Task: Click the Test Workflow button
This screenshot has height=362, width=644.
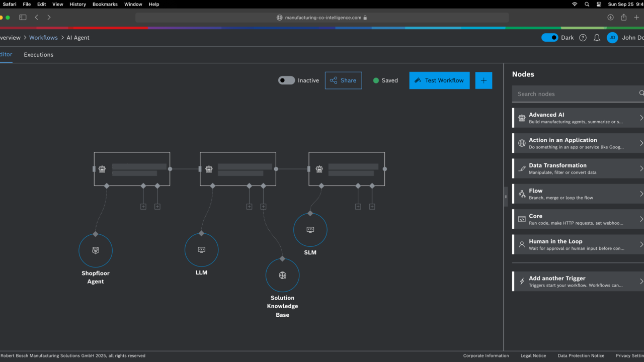Action: pyautogui.click(x=439, y=80)
